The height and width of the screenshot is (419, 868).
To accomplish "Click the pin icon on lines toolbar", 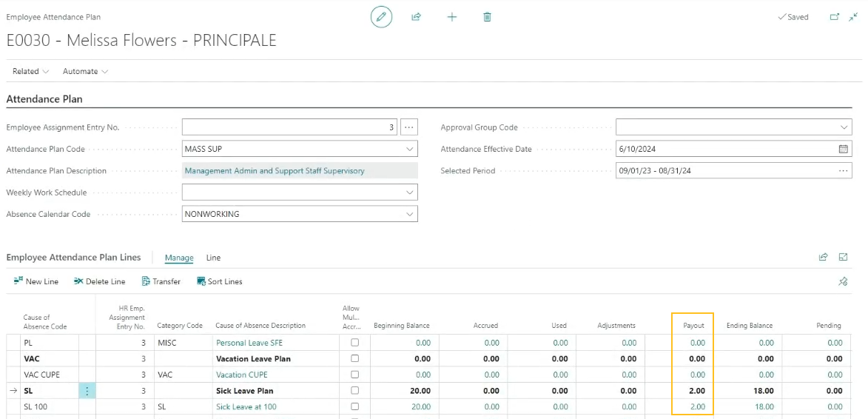I will click(843, 282).
